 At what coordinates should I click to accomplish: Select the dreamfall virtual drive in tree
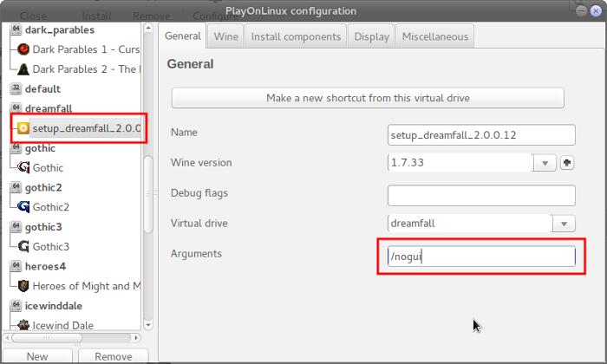coord(49,108)
